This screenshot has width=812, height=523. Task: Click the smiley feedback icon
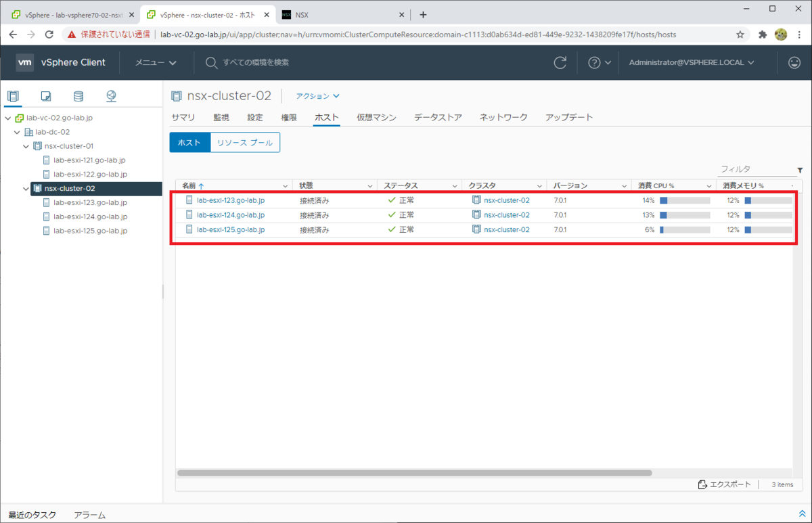click(794, 62)
